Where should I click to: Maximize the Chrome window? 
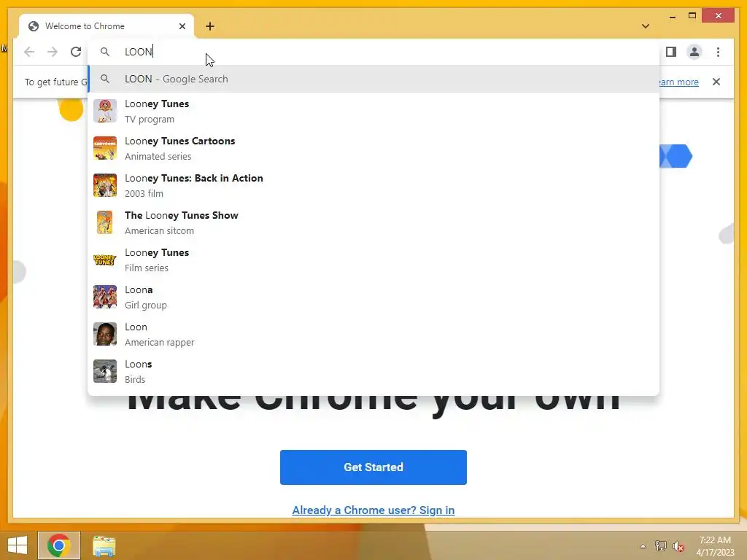(x=692, y=16)
